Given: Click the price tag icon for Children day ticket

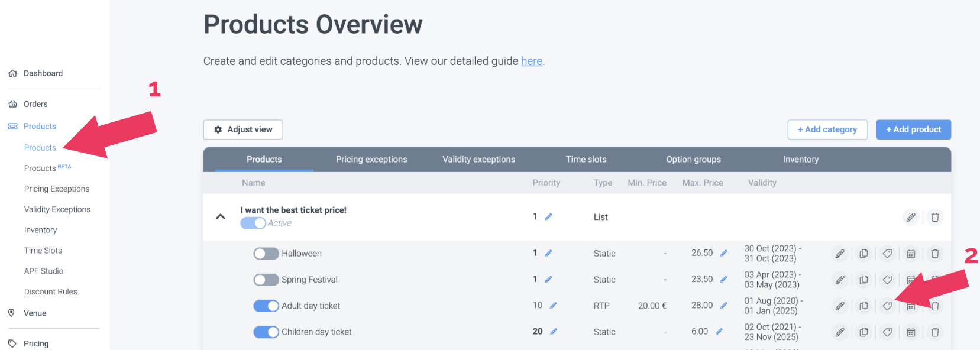Looking at the screenshot, I should (x=887, y=332).
